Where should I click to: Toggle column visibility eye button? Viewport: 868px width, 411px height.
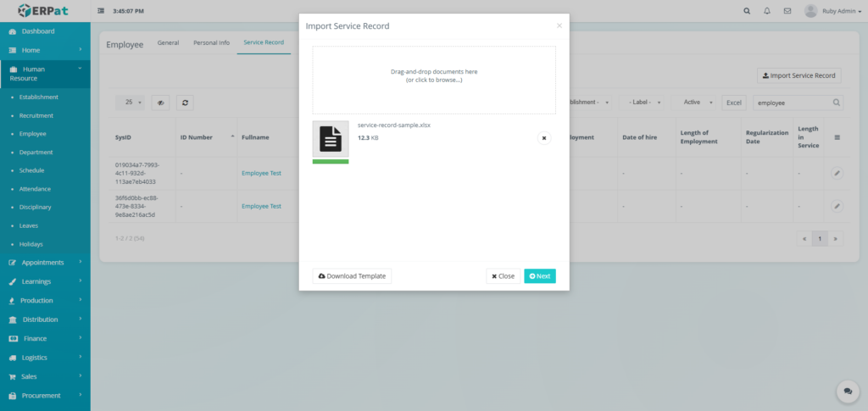[160, 103]
